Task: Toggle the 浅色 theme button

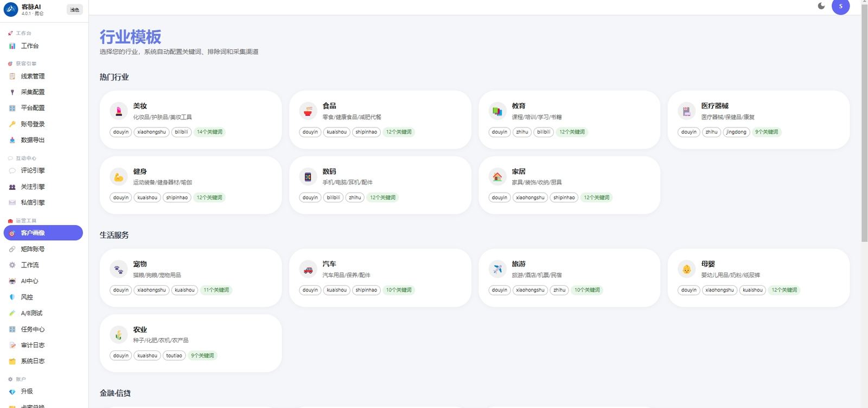Action: (75, 10)
